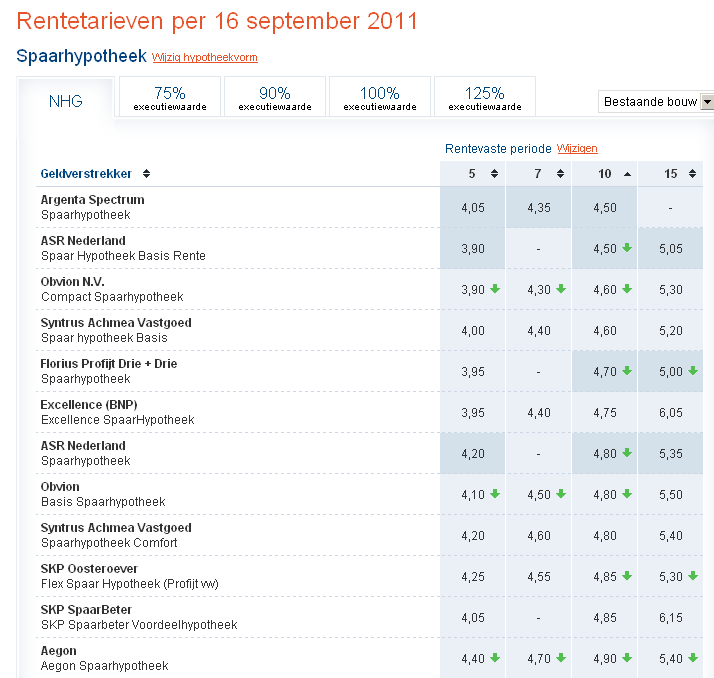Click green arrow beside Aegon 4,40
The width and height of the screenshot is (714, 678).
pos(495,658)
